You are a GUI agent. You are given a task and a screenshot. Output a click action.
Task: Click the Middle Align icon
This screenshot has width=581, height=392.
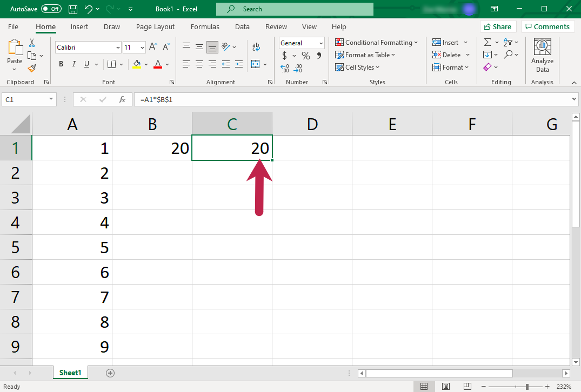199,46
